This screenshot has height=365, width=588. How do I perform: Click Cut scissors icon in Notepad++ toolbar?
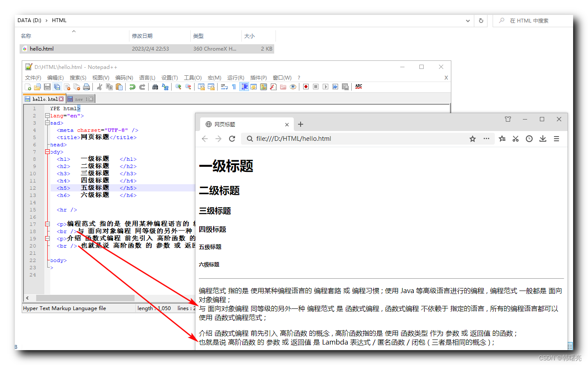click(100, 87)
